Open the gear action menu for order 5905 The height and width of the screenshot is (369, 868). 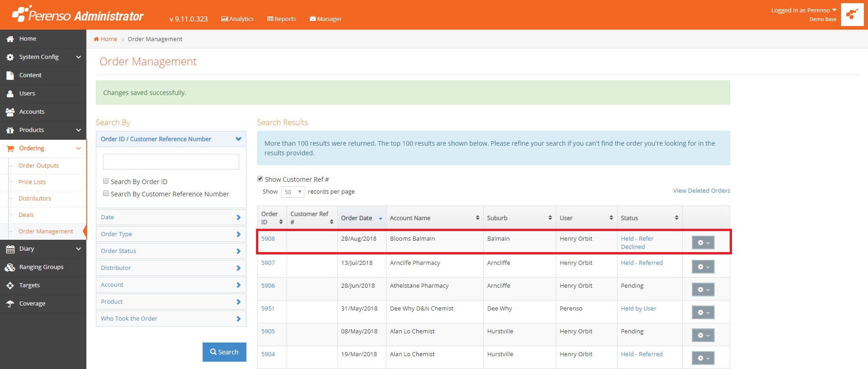703,335
